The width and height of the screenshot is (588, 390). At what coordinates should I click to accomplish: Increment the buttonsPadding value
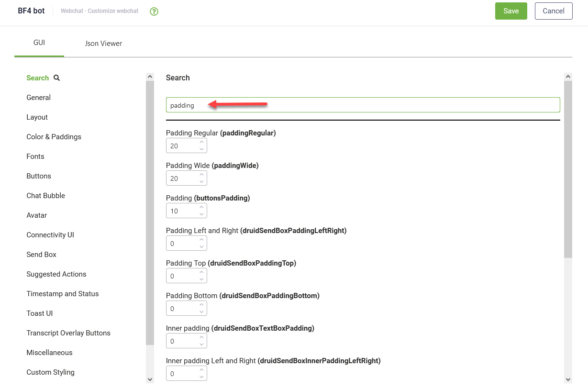tap(202, 208)
